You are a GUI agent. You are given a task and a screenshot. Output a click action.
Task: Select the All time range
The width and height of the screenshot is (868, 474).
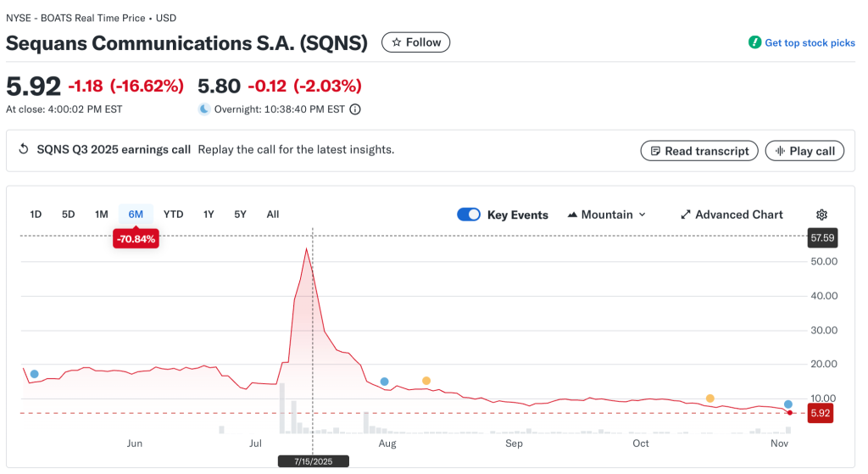click(x=272, y=215)
